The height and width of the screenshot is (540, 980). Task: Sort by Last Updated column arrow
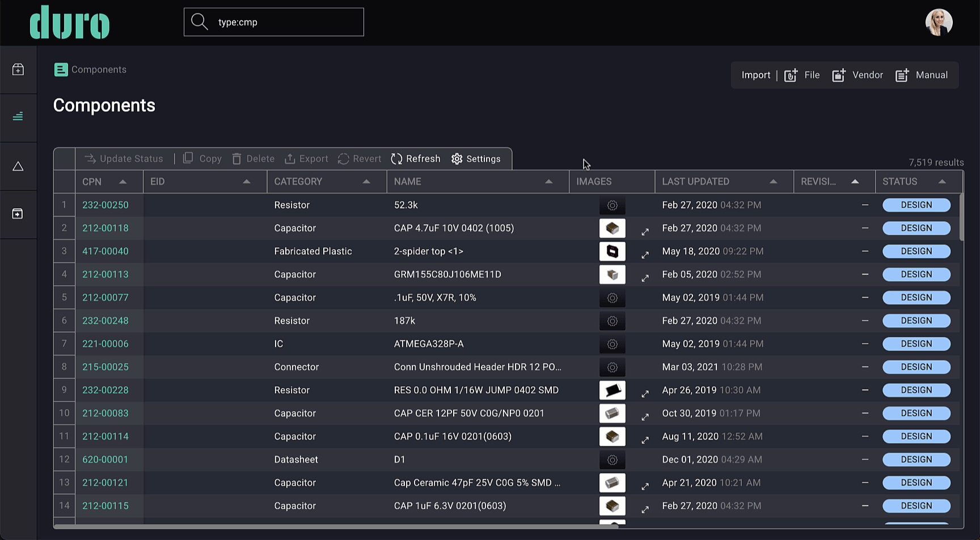(x=773, y=182)
